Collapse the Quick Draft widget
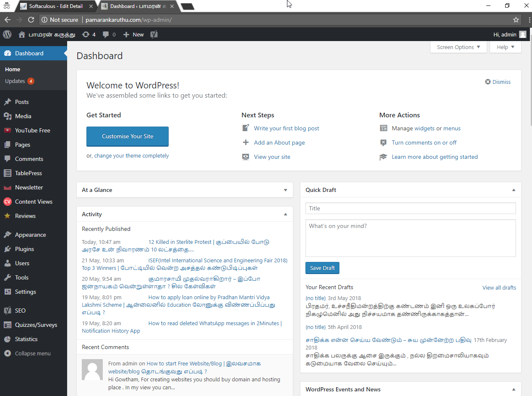532x396 pixels. [x=514, y=190]
